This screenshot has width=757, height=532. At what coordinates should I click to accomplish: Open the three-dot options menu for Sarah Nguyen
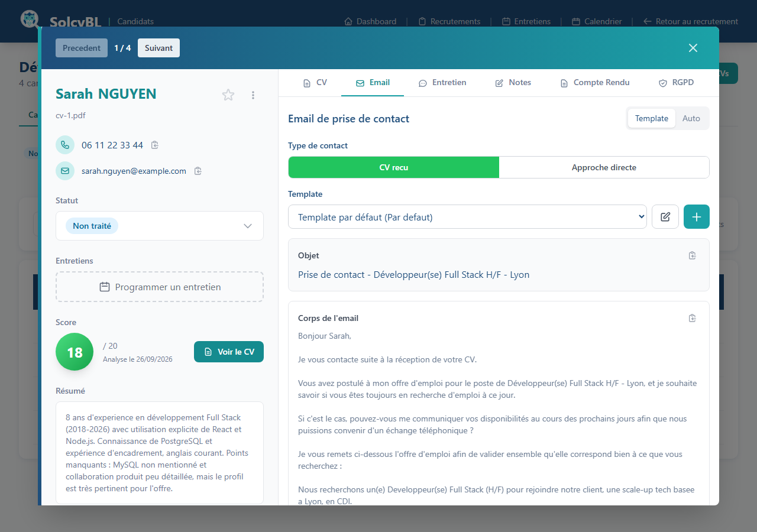click(253, 95)
